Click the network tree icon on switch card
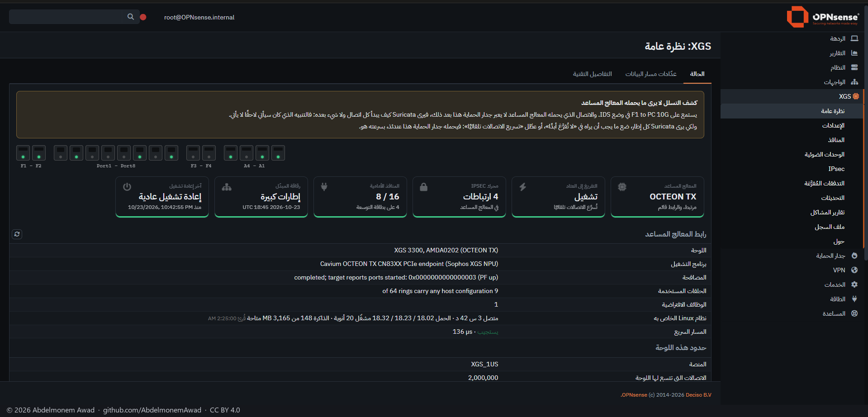 click(x=227, y=187)
